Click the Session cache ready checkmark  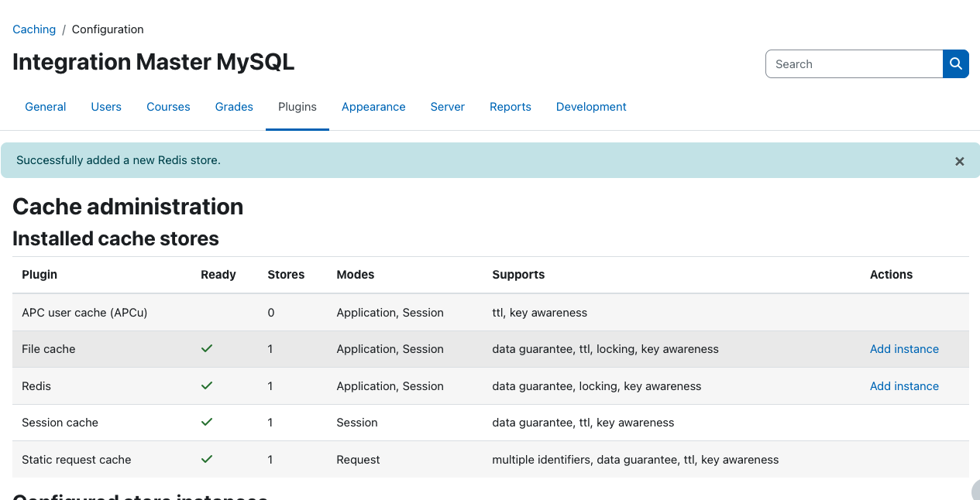207,423
